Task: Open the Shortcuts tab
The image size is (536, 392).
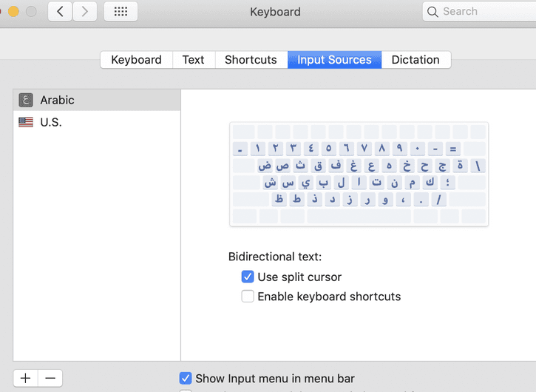Action: point(251,60)
